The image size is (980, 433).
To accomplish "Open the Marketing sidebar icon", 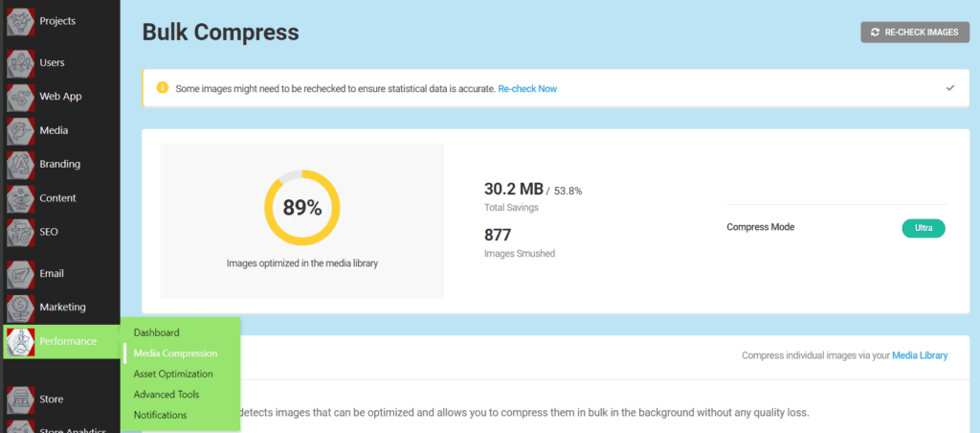I will click(x=21, y=308).
